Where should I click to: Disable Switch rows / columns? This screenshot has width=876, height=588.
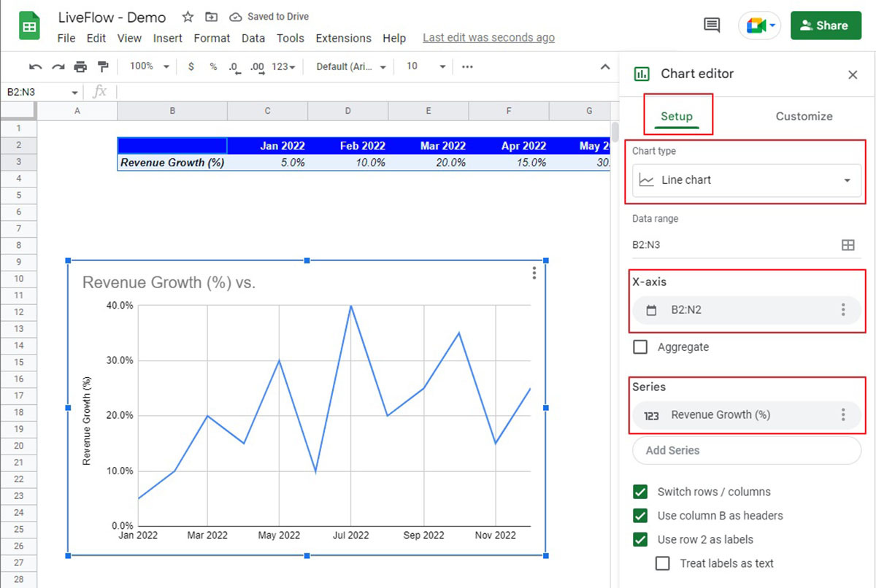(640, 492)
